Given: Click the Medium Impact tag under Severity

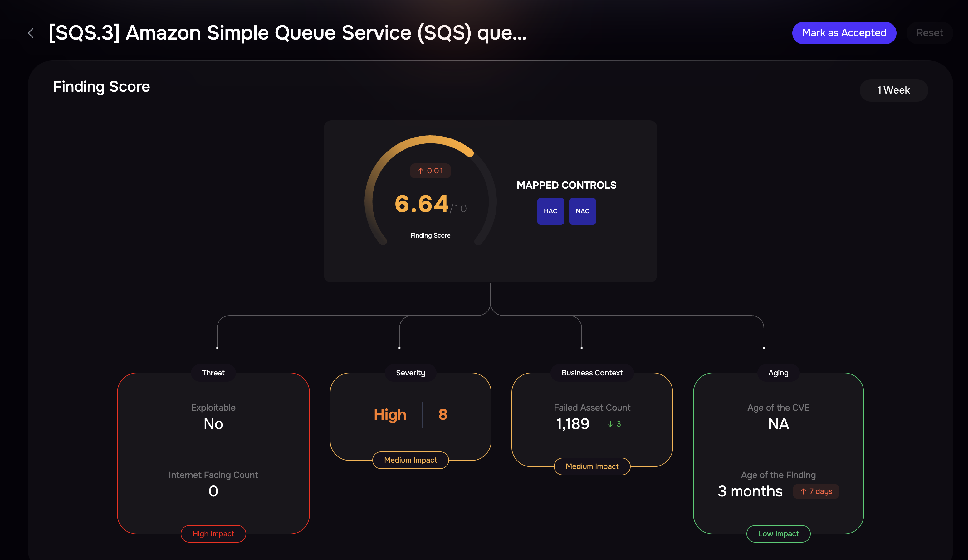Looking at the screenshot, I should point(411,460).
